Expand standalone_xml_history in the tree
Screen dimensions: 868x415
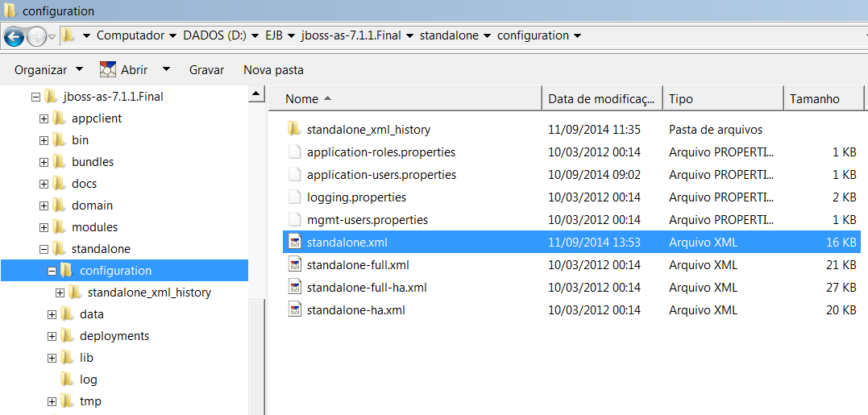(60, 293)
